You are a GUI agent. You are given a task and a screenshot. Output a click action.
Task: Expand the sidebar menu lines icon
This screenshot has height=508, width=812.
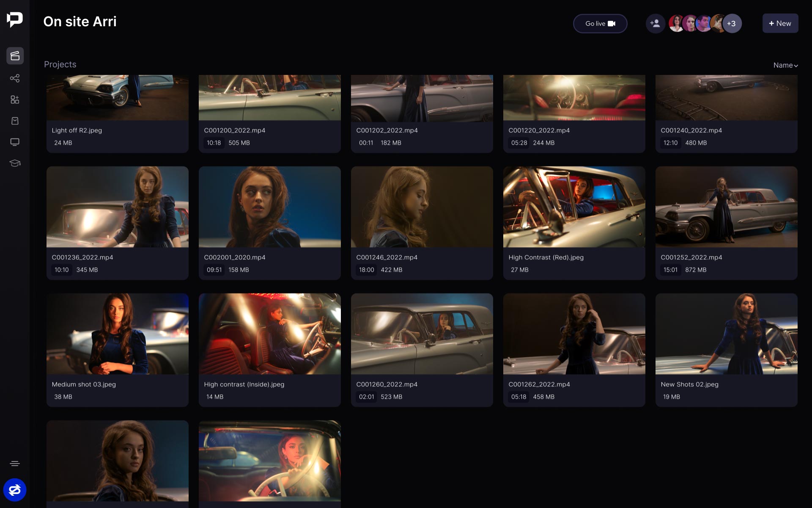tap(15, 464)
